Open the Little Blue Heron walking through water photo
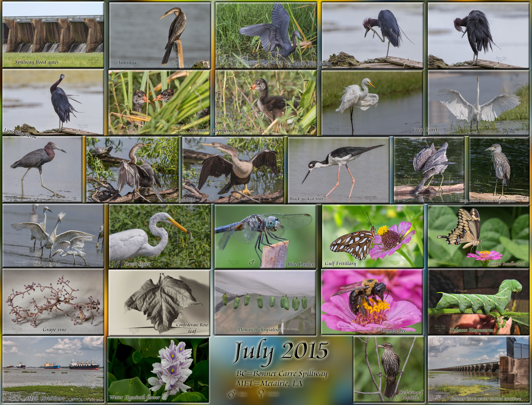 (43, 170)
